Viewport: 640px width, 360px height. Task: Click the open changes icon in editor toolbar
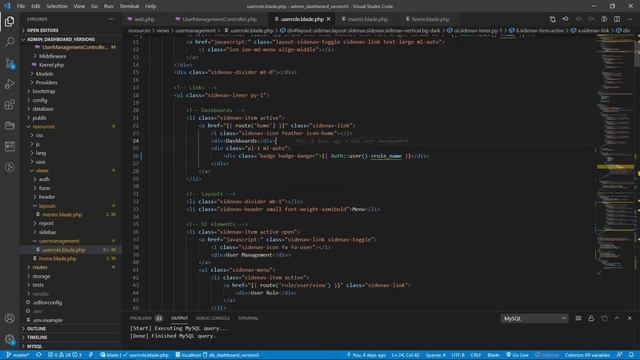pyautogui.click(x=552, y=19)
